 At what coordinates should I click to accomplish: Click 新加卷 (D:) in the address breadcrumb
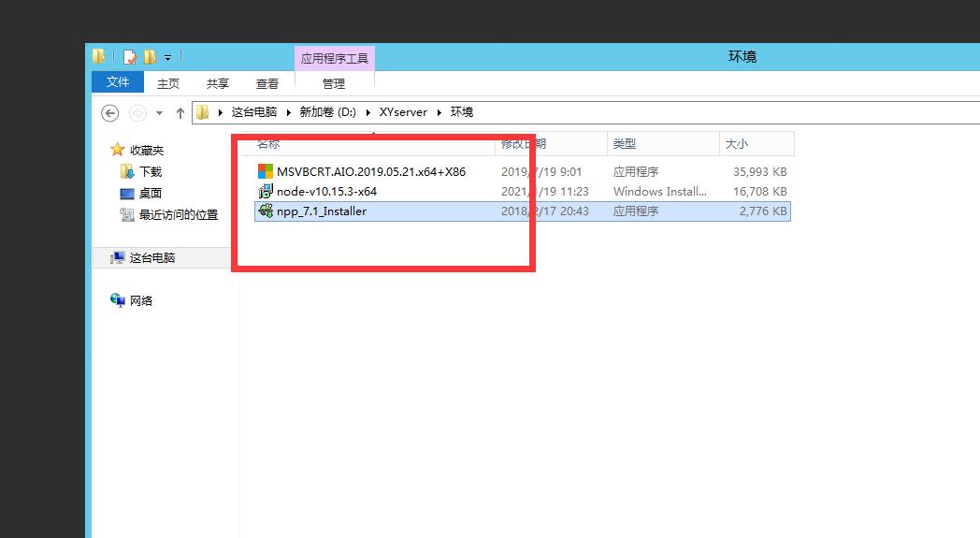pos(327,112)
